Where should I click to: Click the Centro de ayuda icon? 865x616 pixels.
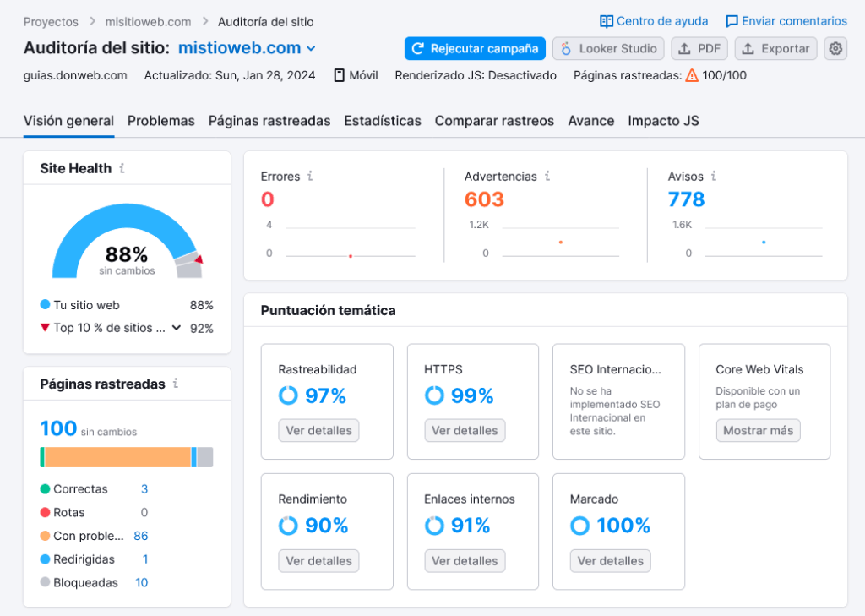coord(606,20)
